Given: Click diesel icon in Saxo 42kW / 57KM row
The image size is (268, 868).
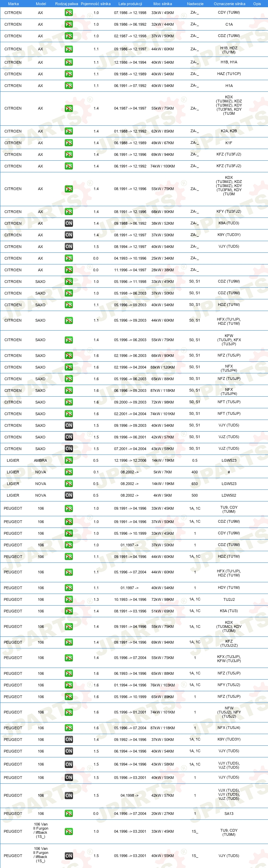Looking at the screenshot, I should coord(69,437).
